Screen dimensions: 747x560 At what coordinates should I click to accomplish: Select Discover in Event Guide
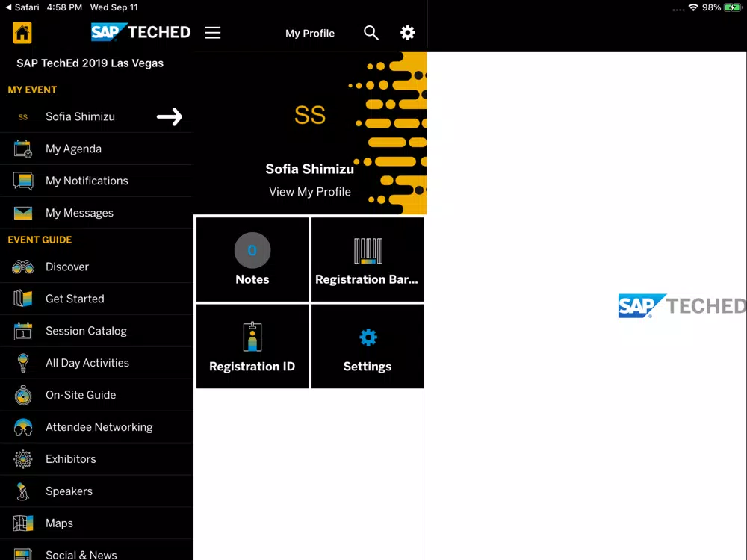point(96,267)
